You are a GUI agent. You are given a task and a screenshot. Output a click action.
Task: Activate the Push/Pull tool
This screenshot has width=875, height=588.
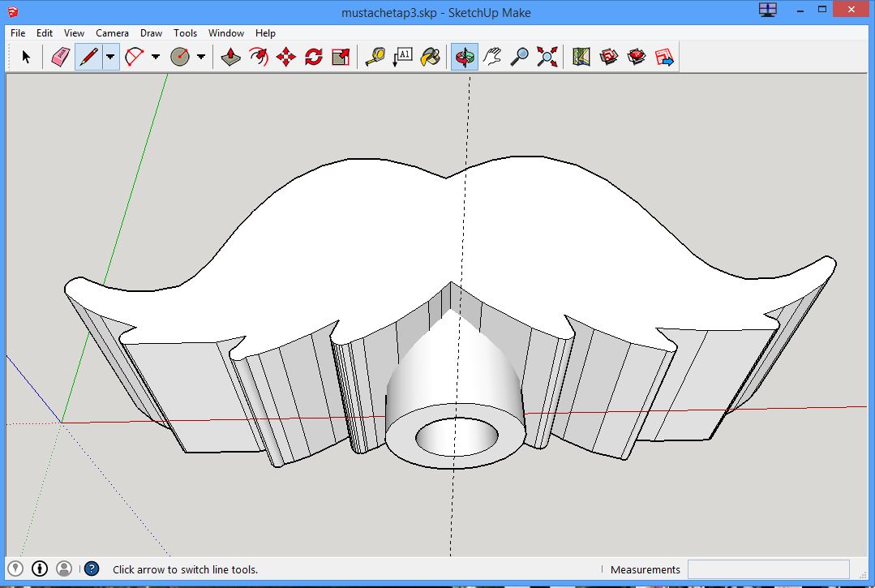coord(231,57)
